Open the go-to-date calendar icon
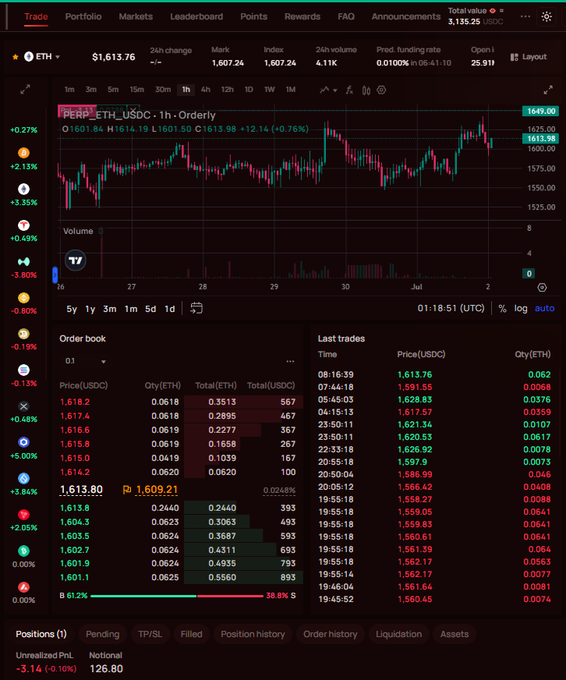 click(196, 308)
